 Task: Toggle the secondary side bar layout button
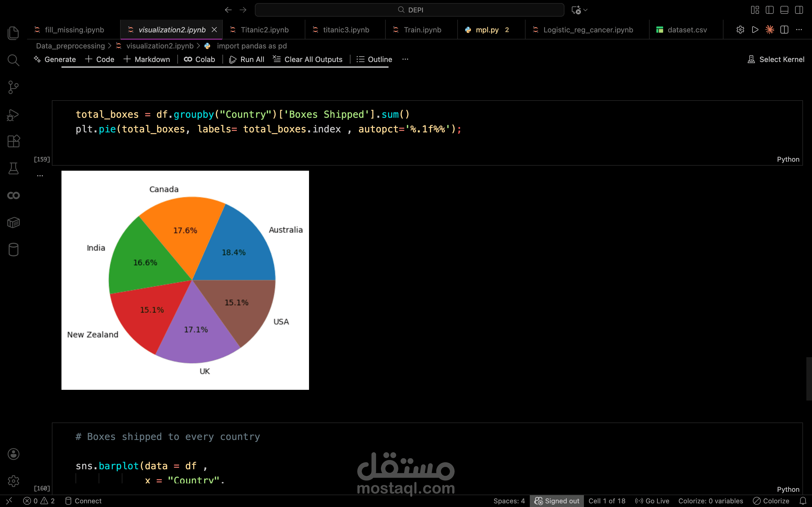click(x=799, y=10)
